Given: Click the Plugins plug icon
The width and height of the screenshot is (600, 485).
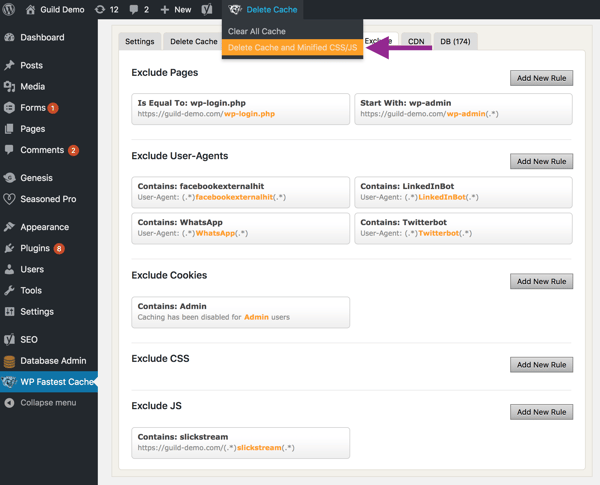Looking at the screenshot, I should point(9,248).
